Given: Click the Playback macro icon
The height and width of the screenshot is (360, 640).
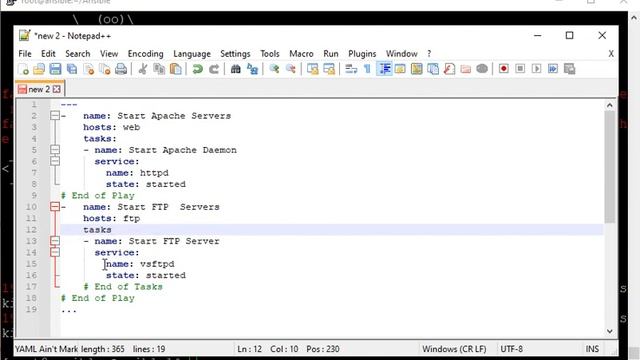Looking at the screenshot, I should tap(536, 69).
